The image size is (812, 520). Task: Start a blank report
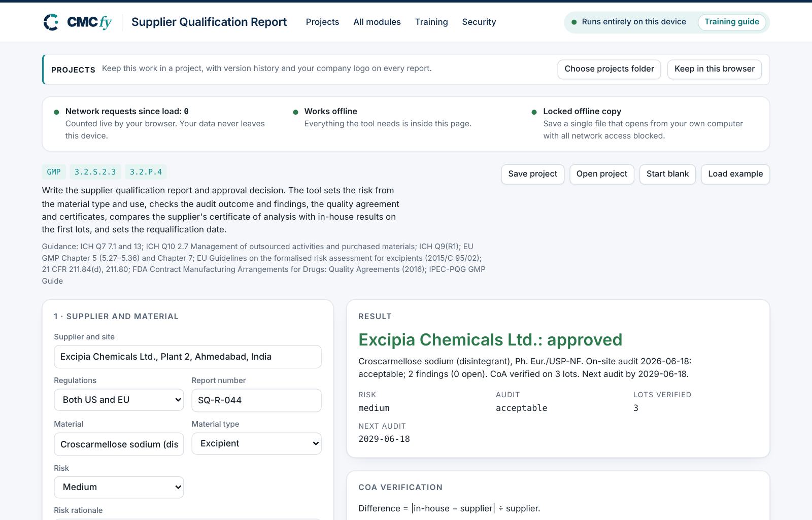point(667,174)
